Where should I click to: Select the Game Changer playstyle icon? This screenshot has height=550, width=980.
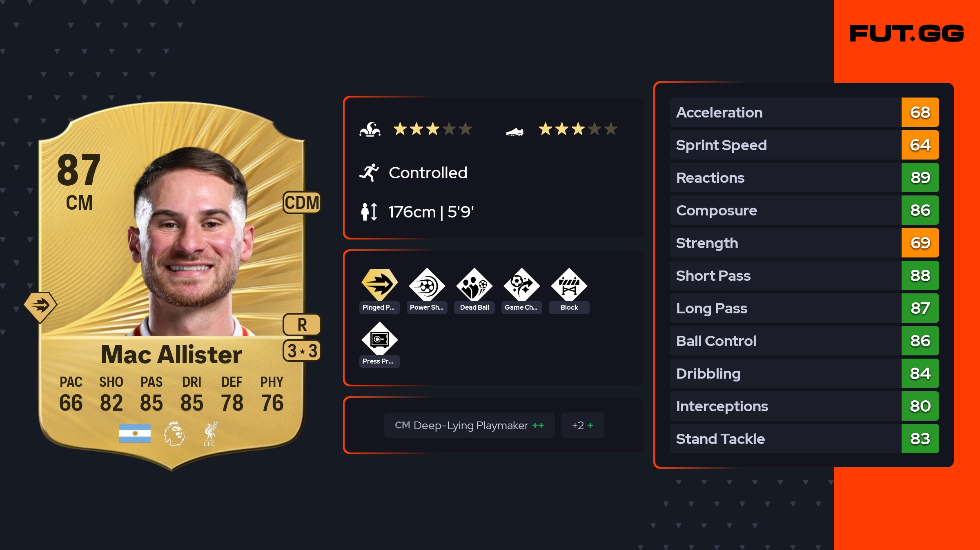pyautogui.click(x=521, y=284)
